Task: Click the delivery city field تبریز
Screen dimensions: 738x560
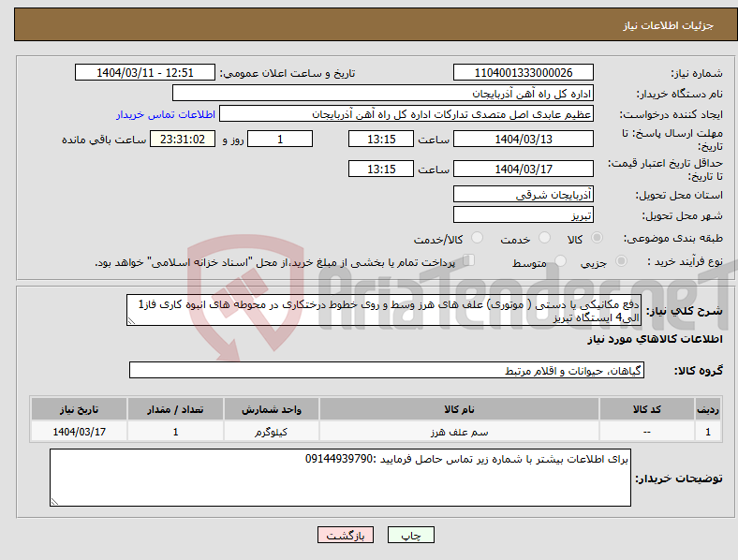Action: (523, 214)
